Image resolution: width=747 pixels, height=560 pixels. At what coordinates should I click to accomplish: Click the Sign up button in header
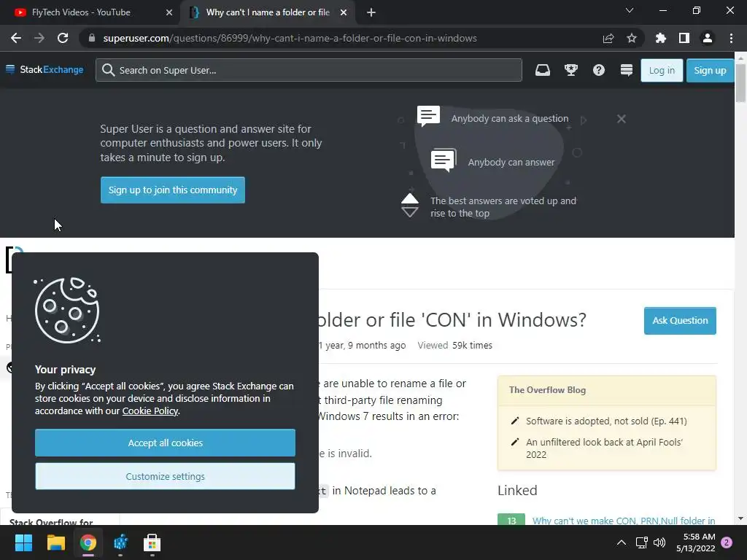click(x=710, y=71)
